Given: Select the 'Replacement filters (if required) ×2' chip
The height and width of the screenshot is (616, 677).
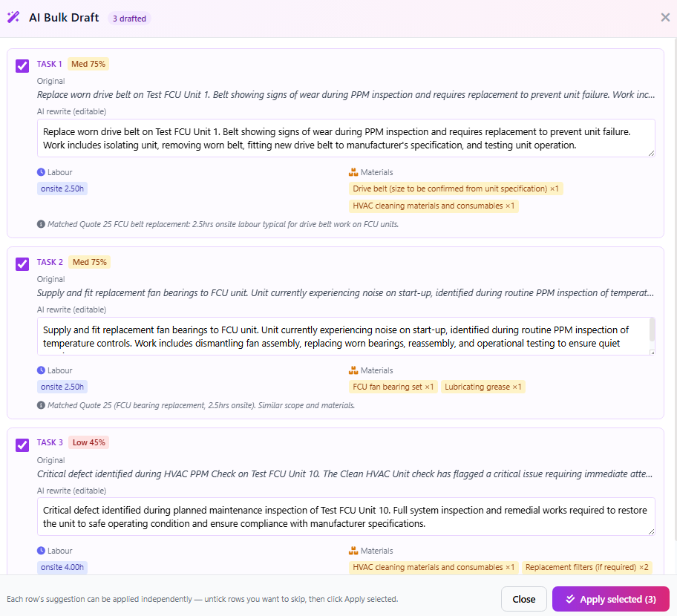Looking at the screenshot, I should (x=586, y=567).
